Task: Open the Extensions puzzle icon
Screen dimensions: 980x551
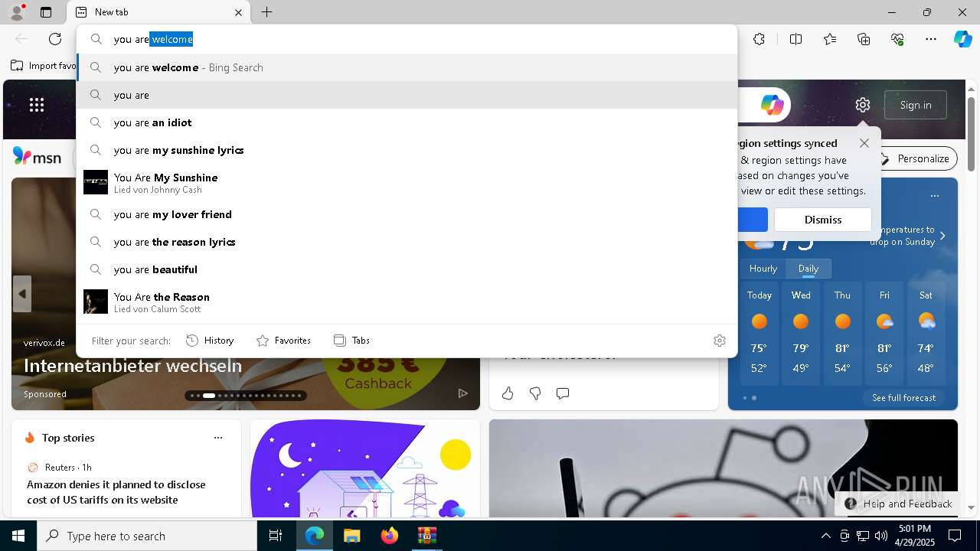Action: 759,39
